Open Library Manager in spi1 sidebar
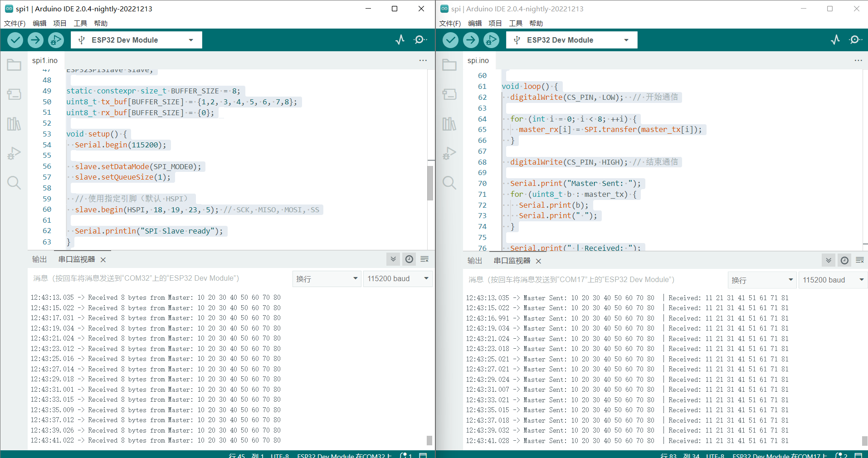This screenshot has width=868, height=458. pyautogui.click(x=14, y=123)
